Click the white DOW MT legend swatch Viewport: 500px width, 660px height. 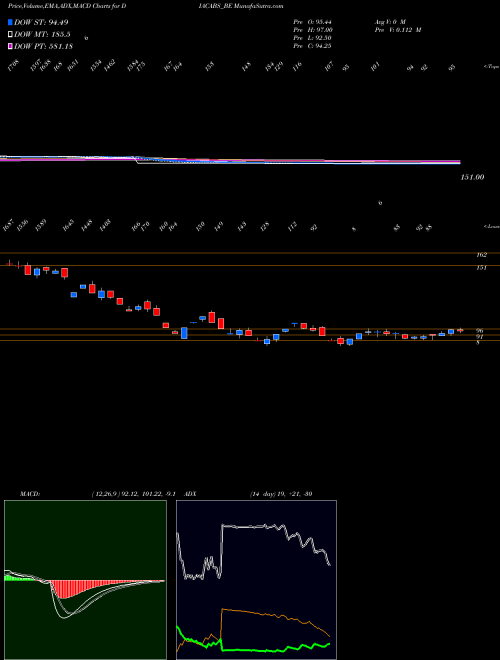pos(11,34)
